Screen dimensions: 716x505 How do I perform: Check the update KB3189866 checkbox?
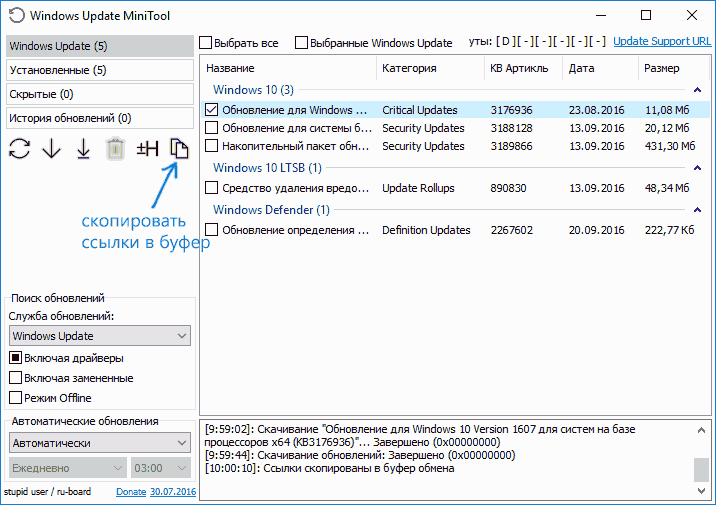click(x=211, y=146)
